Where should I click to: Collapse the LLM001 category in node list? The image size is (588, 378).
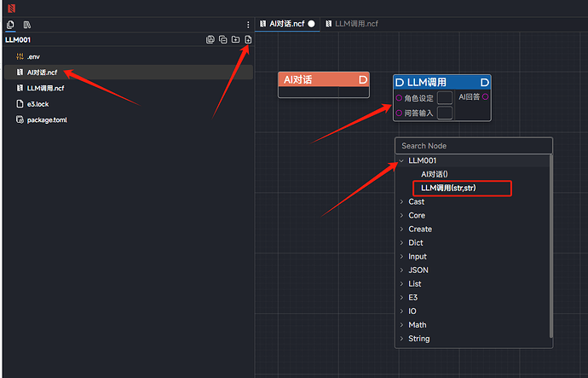(x=401, y=160)
